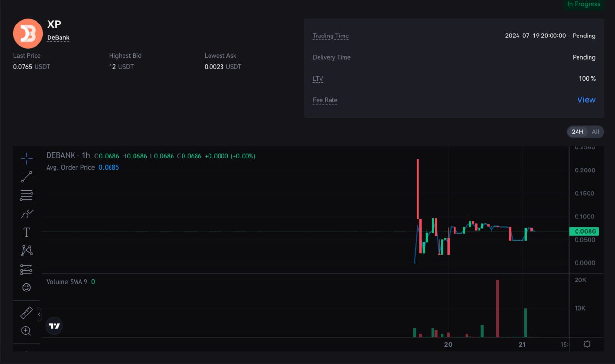Click the Delivery Time label
615x364 pixels.
coord(332,57)
